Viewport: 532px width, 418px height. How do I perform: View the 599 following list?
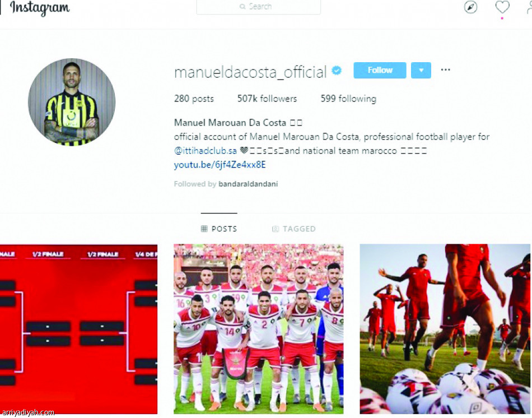pyautogui.click(x=348, y=99)
